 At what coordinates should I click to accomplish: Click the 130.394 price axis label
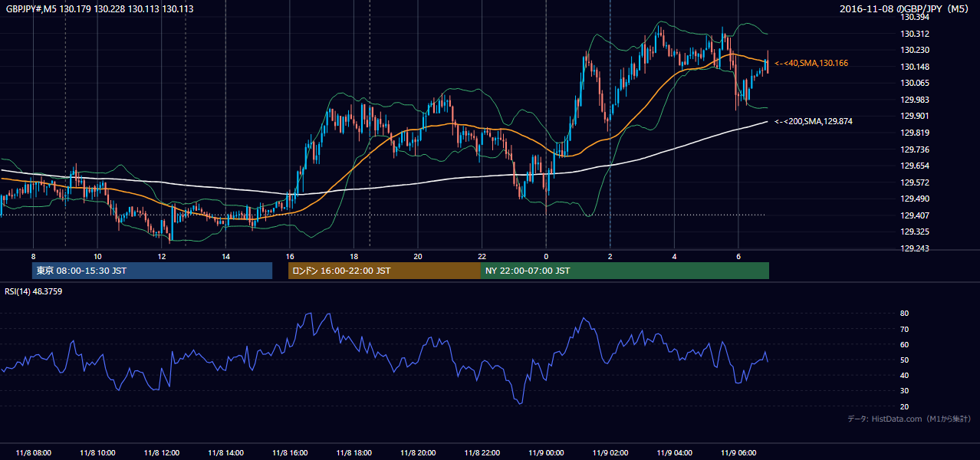914,17
